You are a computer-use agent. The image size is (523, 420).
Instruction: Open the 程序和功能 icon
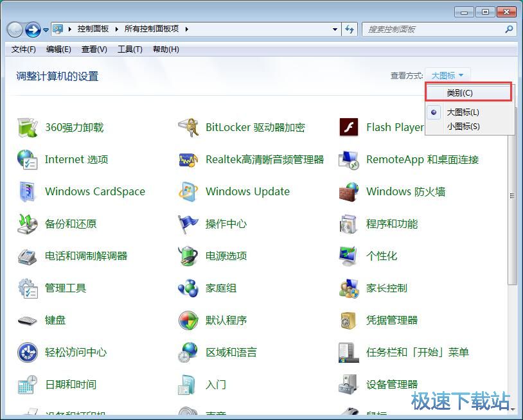click(x=348, y=224)
